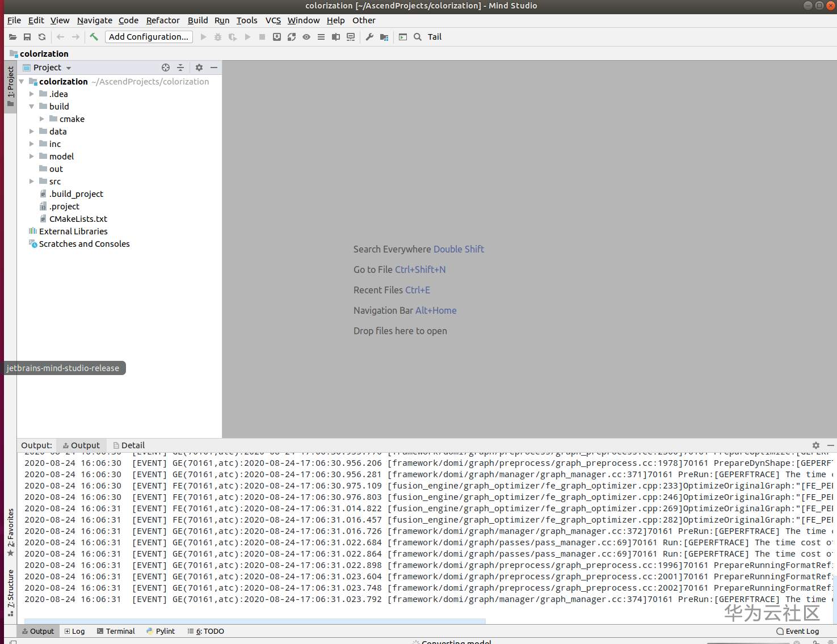Screen dimensions: 837x644
Task: Open the VCS menu
Action: [x=274, y=20]
